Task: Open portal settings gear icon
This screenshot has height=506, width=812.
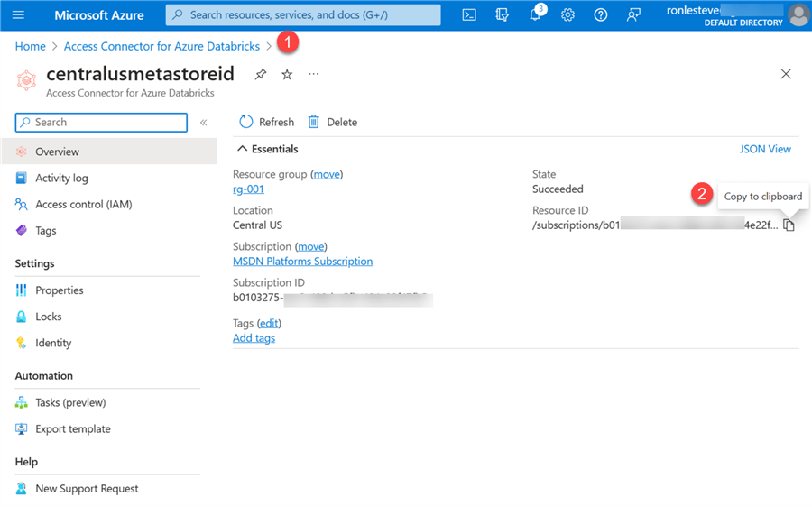Action: [x=567, y=14]
